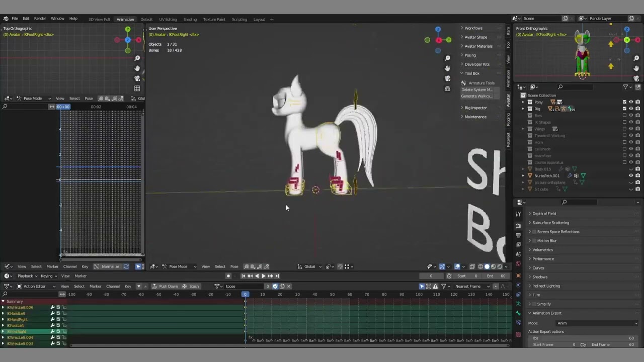The height and width of the screenshot is (362, 644).
Task: Unlink the tpose action with X icon
Action: click(x=288, y=286)
